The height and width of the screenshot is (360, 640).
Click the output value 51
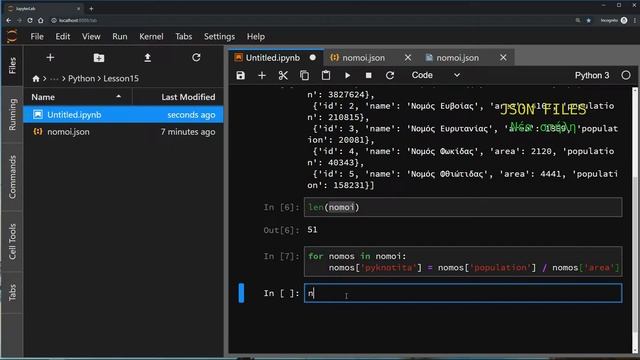tap(312, 230)
